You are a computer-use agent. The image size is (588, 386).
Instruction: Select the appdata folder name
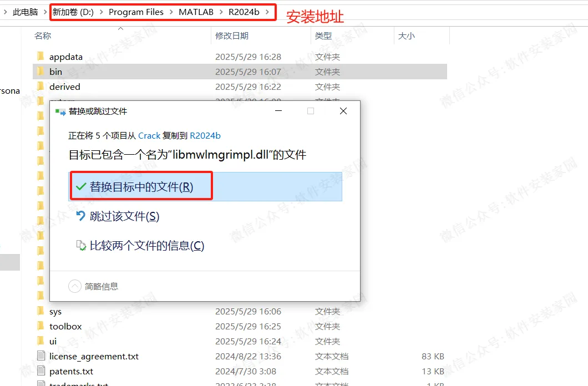click(66, 57)
